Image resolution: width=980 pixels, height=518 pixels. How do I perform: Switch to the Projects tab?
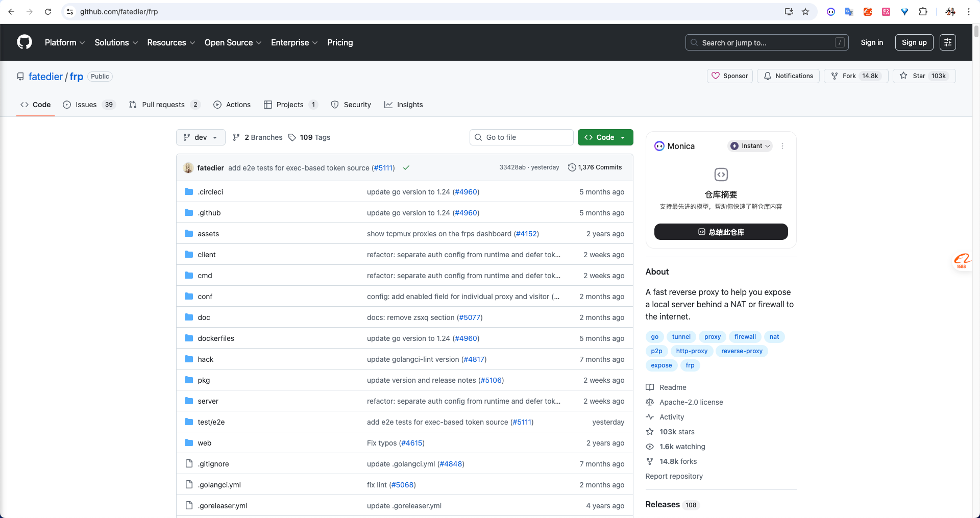pyautogui.click(x=291, y=105)
